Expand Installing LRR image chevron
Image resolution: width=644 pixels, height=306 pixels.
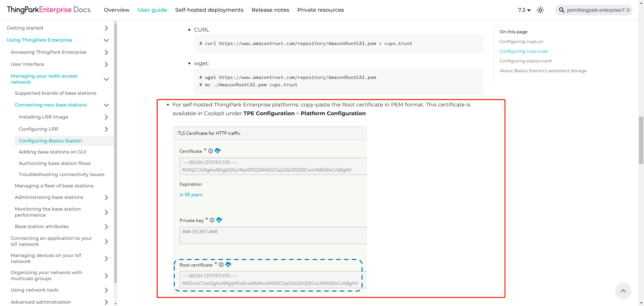click(x=106, y=117)
